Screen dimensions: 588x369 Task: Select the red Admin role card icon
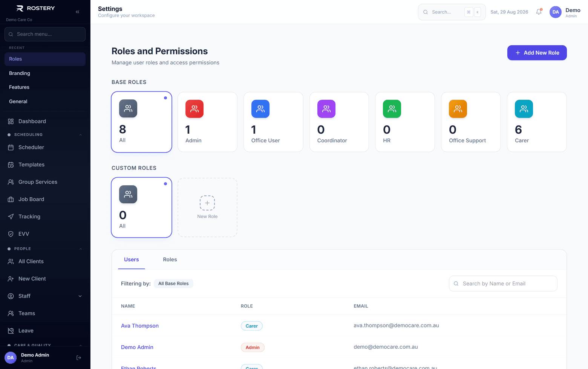coord(194,109)
